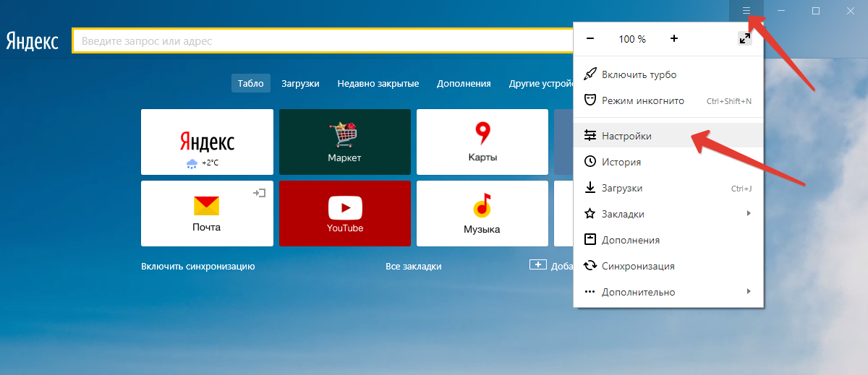This screenshot has width=868, height=375.
Task: Open the 'Карты' tile
Action: 482,142
